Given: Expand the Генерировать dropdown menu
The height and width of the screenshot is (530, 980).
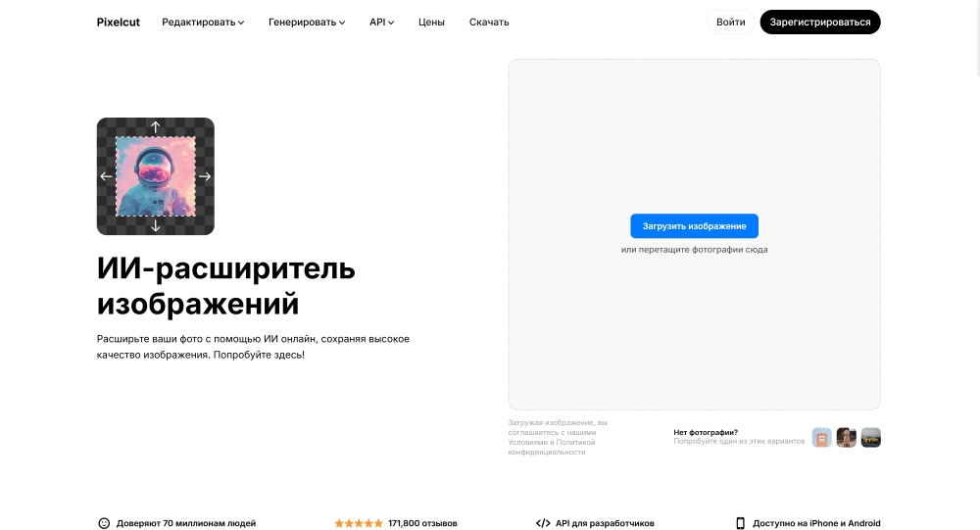Looking at the screenshot, I should click(x=307, y=23).
